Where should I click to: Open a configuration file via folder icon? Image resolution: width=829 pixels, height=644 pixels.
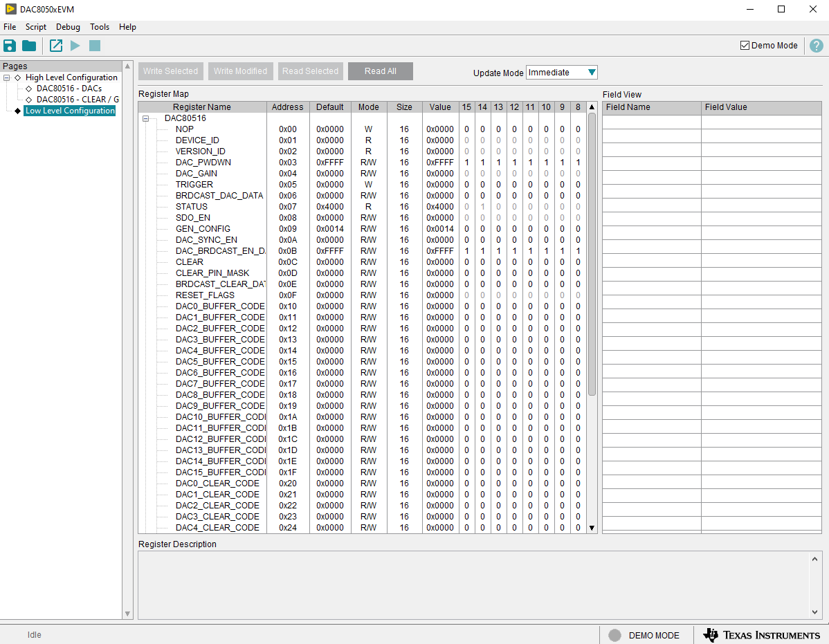pyautogui.click(x=28, y=45)
